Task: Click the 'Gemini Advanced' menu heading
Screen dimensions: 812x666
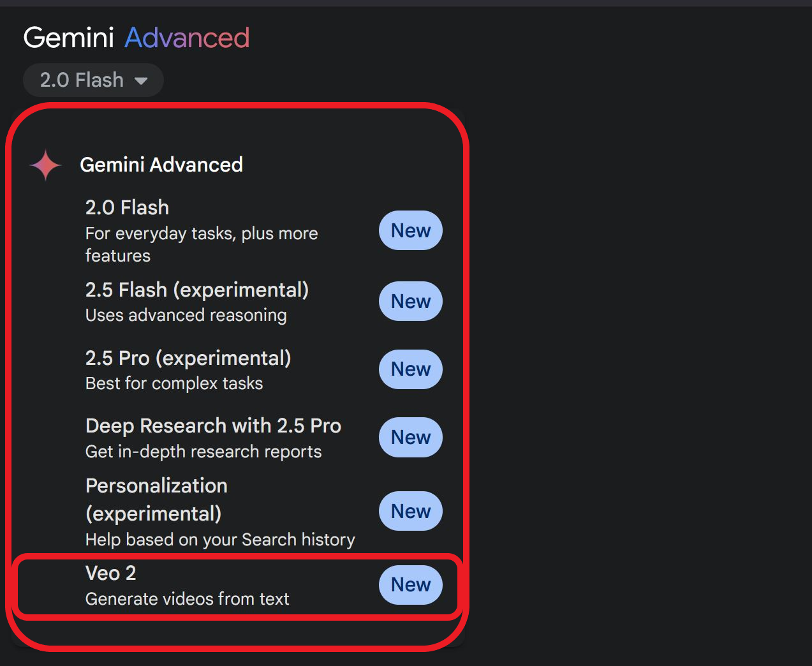Action: tap(161, 165)
